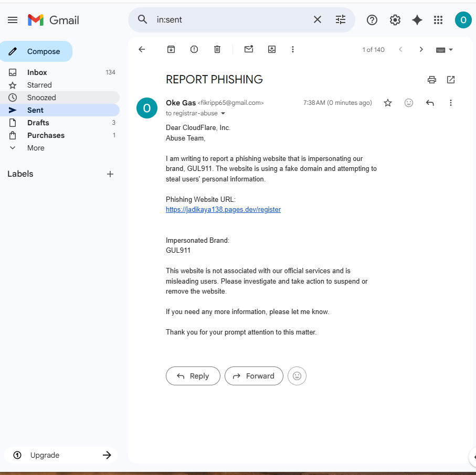
Task: Open message in a new window
Action: (x=451, y=80)
